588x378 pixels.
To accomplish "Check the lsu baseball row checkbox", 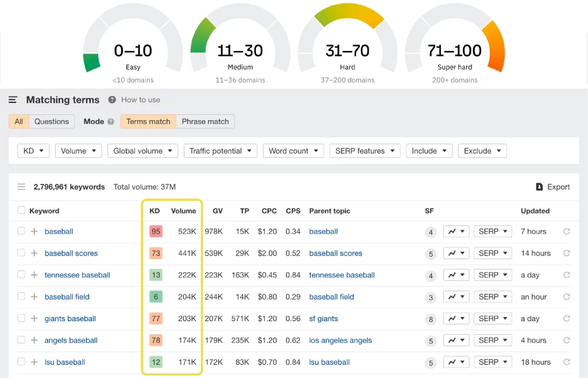I will tap(21, 361).
